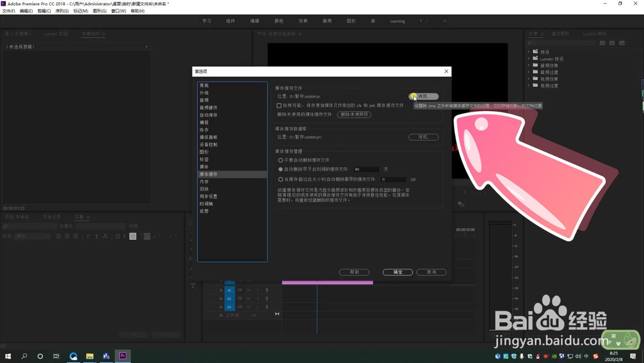Click the 浏览 button for 媒体缓存文件 location

[x=424, y=96]
